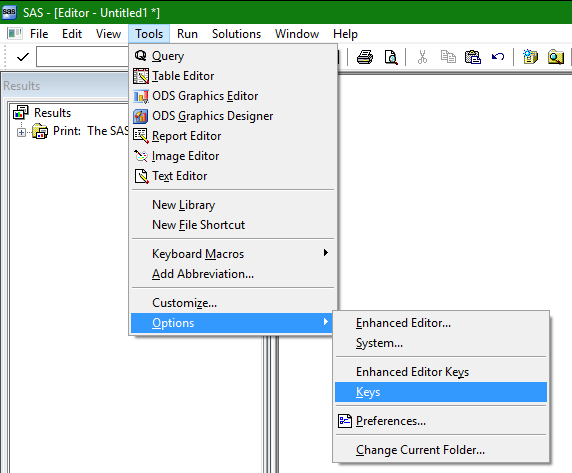
Task: Open the Image Editor entry
Action: coord(233,156)
